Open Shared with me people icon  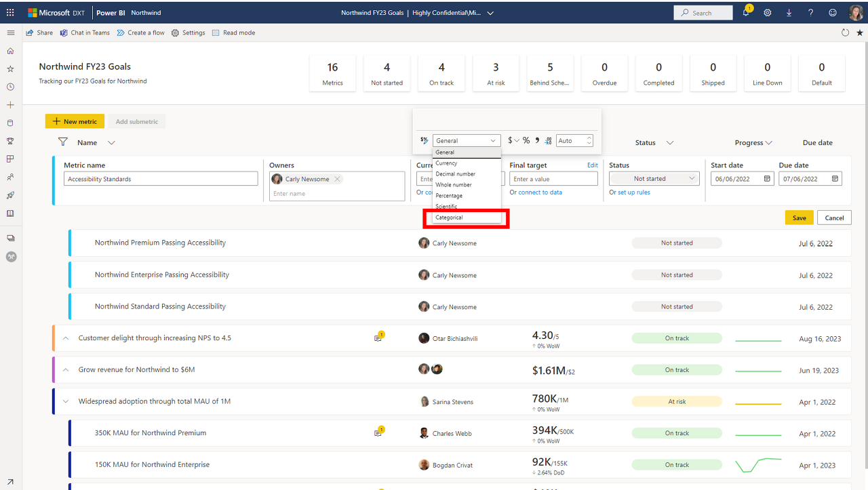click(x=10, y=177)
